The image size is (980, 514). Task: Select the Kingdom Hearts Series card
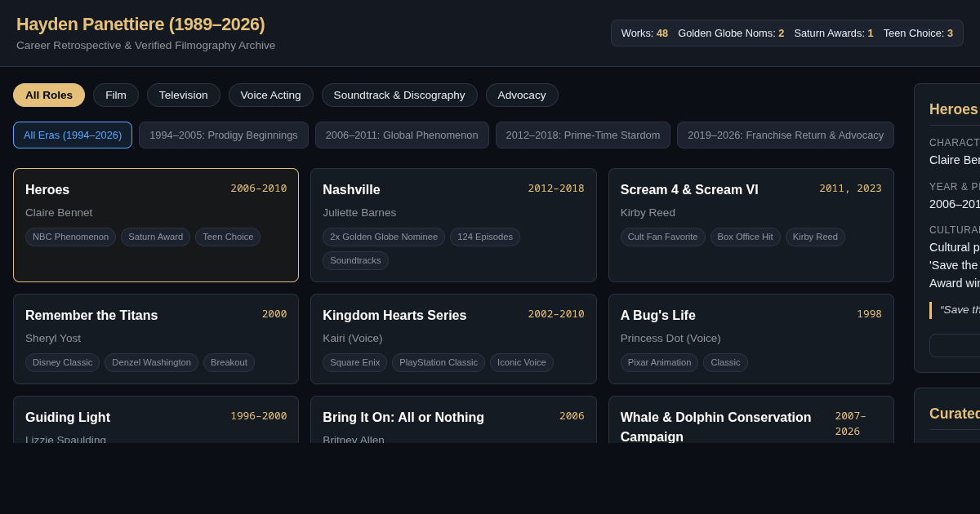pos(453,339)
